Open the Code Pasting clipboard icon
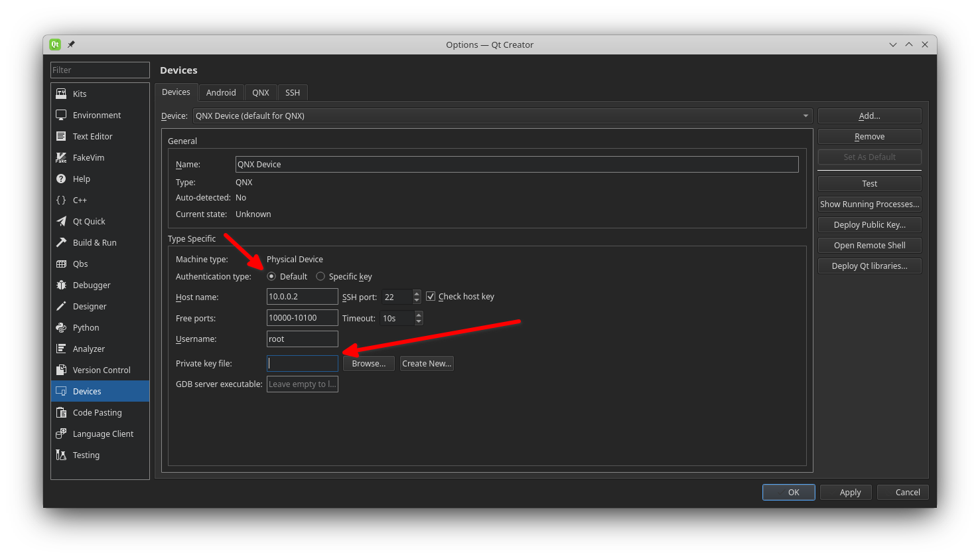The width and height of the screenshot is (980, 559). pyautogui.click(x=61, y=412)
